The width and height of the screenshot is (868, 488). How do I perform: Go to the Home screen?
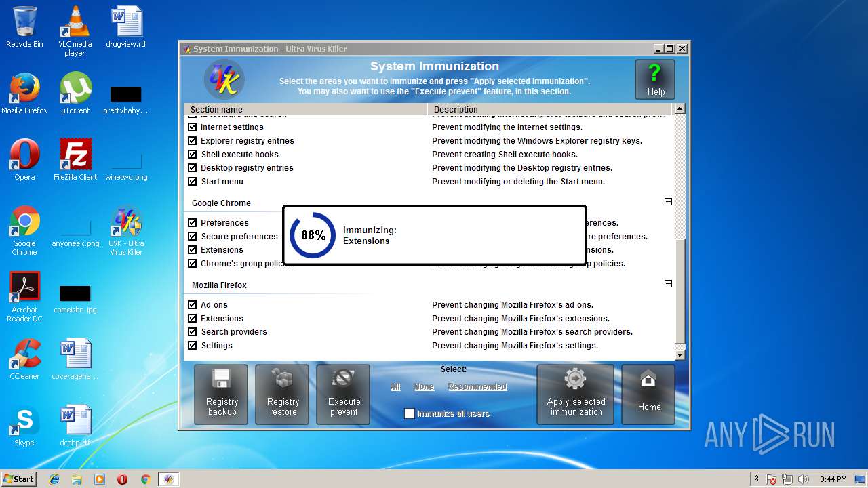coord(648,394)
